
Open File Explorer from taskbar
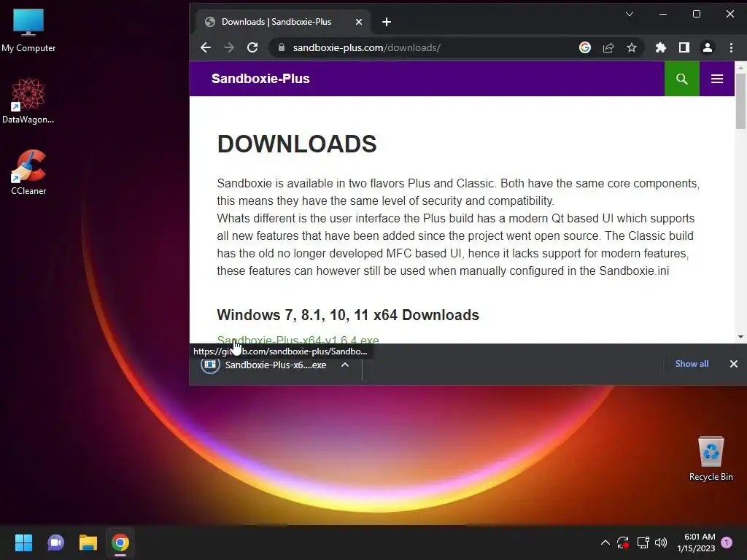coord(88,542)
